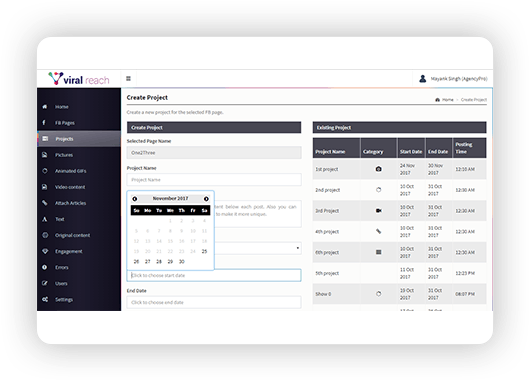Click the video category icon for 3rd Project
The height and width of the screenshot is (381, 531).
(x=379, y=211)
